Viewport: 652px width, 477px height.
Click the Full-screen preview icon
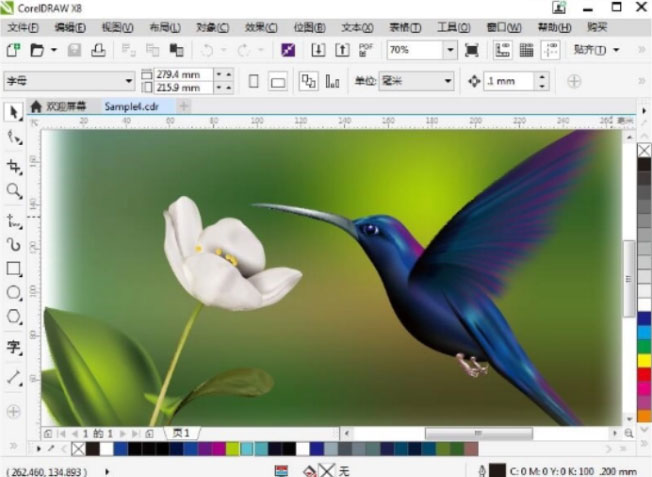click(x=472, y=50)
